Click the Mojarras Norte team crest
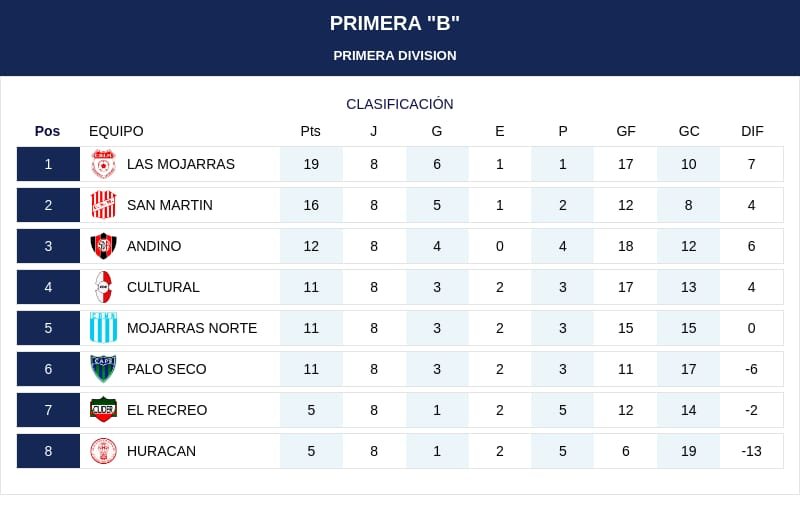This screenshot has height=519, width=800. 104,328
